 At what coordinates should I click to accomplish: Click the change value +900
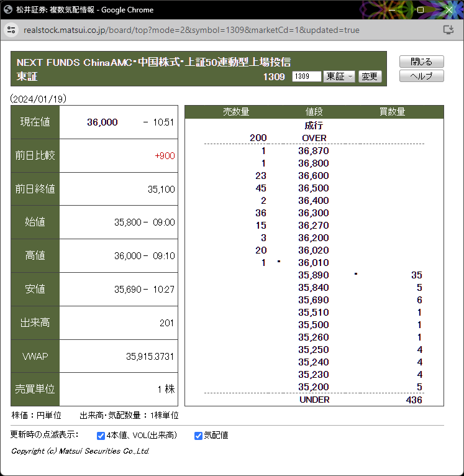coord(165,156)
